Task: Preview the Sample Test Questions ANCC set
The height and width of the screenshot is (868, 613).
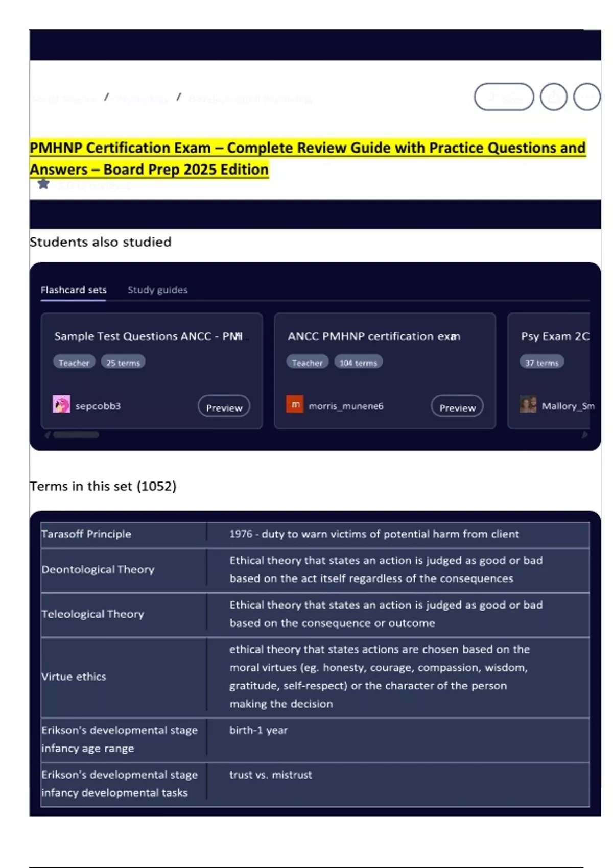Action: pyautogui.click(x=224, y=407)
